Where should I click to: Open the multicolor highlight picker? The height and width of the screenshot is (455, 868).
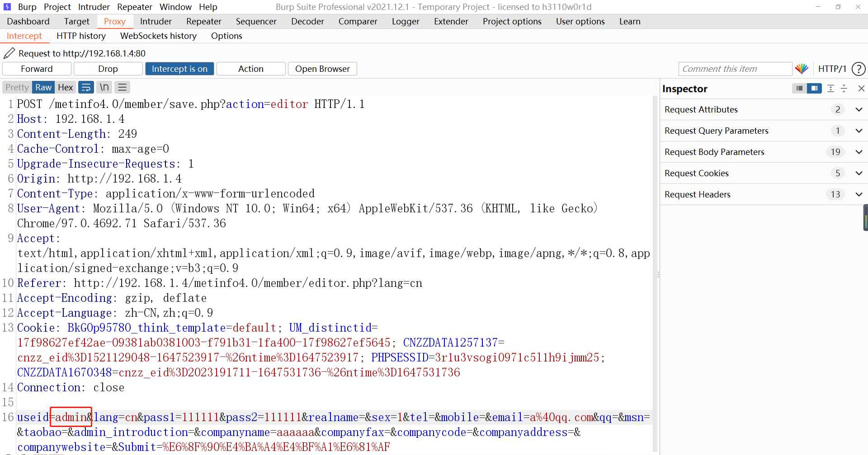[802, 69]
